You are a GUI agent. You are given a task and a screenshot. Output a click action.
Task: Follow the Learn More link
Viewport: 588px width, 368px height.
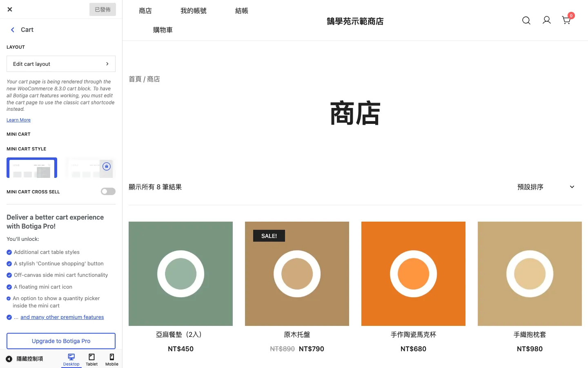(x=18, y=120)
